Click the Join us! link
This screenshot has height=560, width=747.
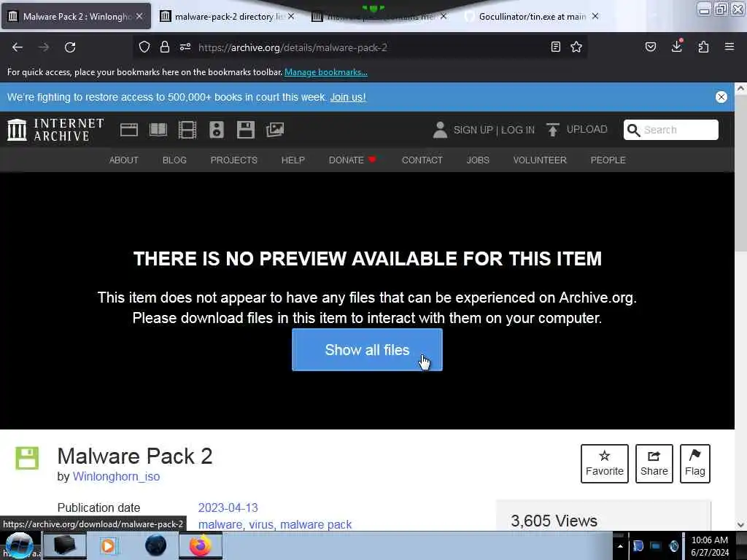point(348,97)
